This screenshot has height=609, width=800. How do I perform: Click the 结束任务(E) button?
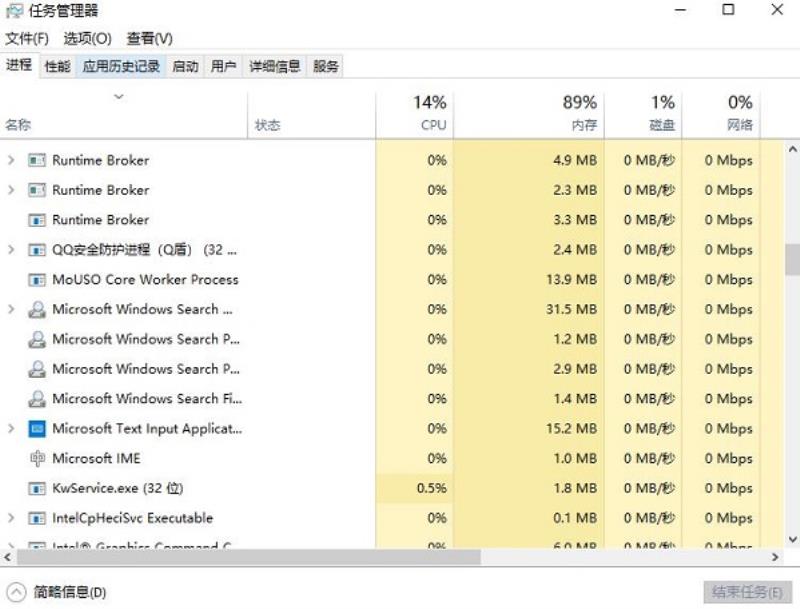(x=747, y=592)
